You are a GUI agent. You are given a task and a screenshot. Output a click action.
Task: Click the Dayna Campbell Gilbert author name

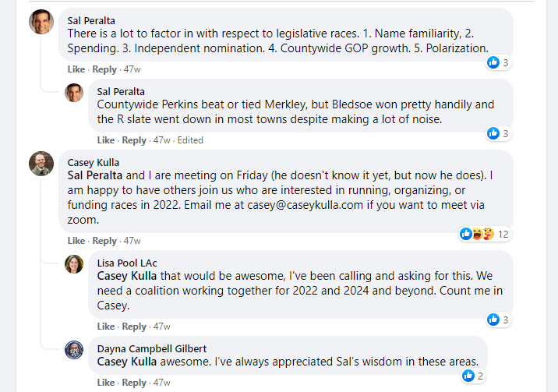(x=152, y=348)
